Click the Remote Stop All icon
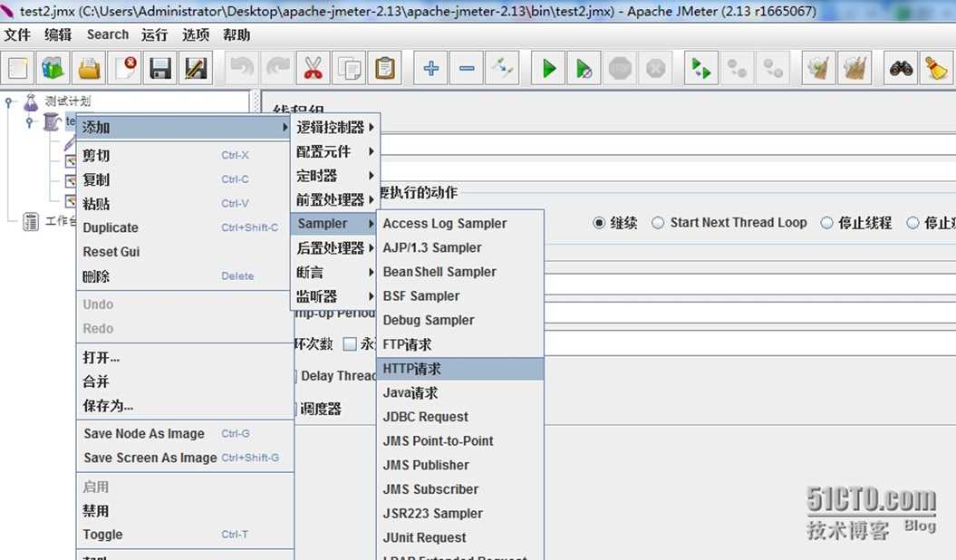This screenshot has width=956, height=560. [x=737, y=68]
